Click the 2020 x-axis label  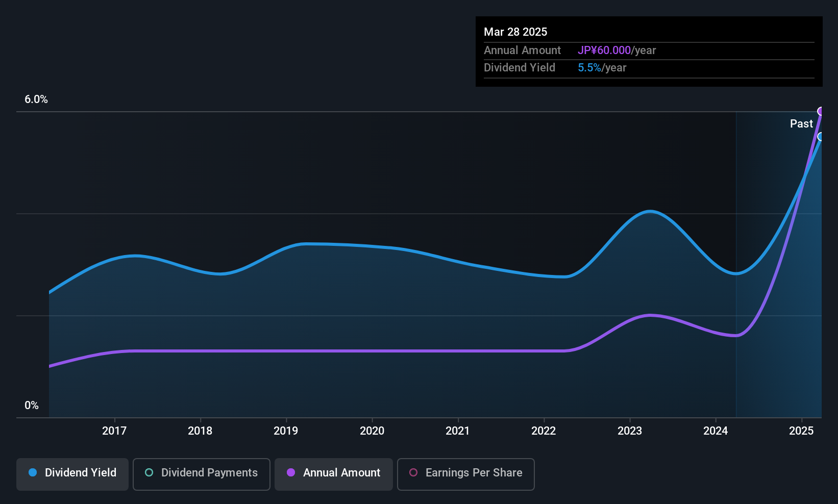(372, 431)
